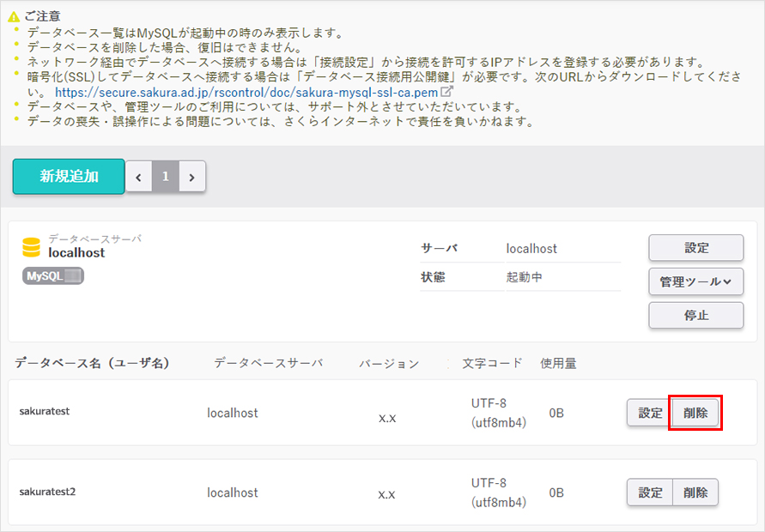765x532 pixels.
Task: Click the sakuratest2 database name
Action: (48, 492)
